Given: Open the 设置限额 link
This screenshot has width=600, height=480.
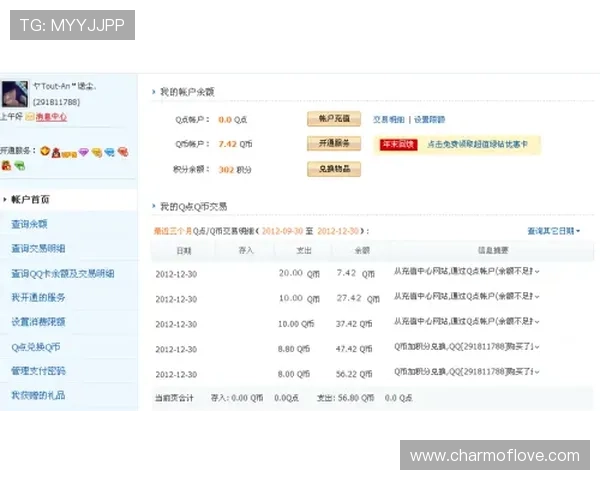Looking at the screenshot, I should [x=429, y=120].
